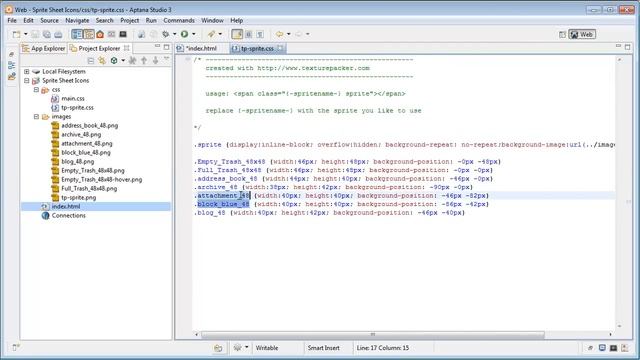
Task: Select tp-sprite.png file in tree
Action: (78, 197)
